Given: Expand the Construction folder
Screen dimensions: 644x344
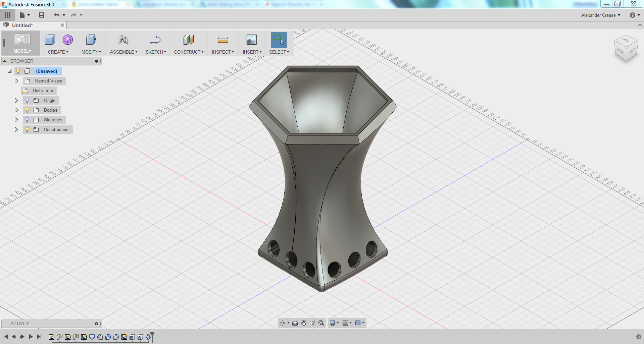Looking at the screenshot, I should tap(16, 129).
